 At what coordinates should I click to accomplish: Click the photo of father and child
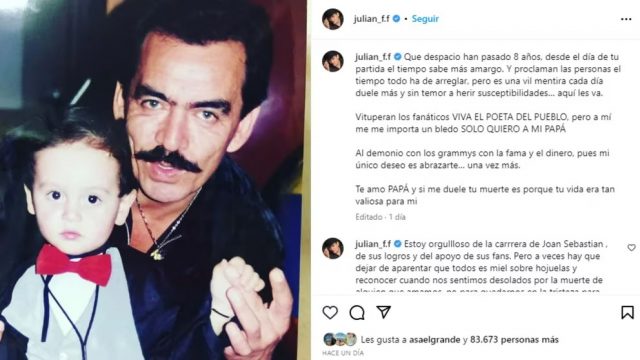click(153, 180)
